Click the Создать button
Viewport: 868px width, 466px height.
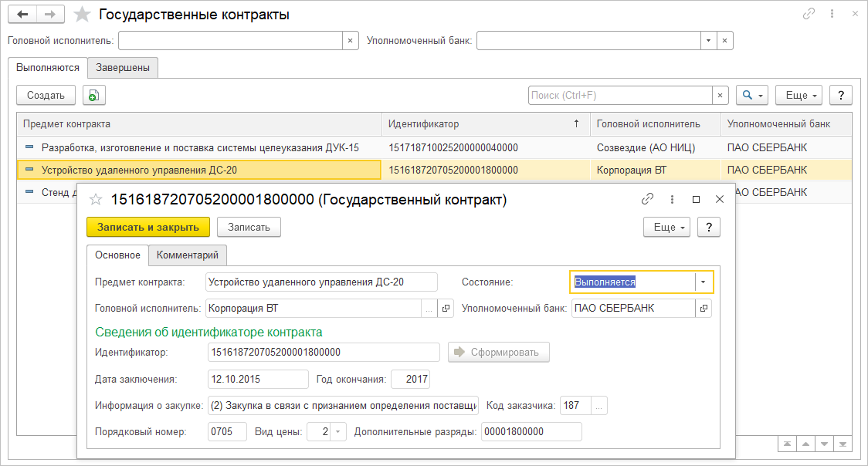click(46, 95)
